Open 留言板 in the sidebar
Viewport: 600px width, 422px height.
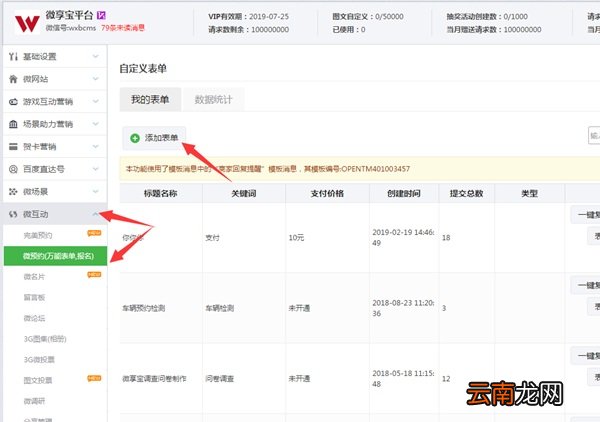[34, 297]
